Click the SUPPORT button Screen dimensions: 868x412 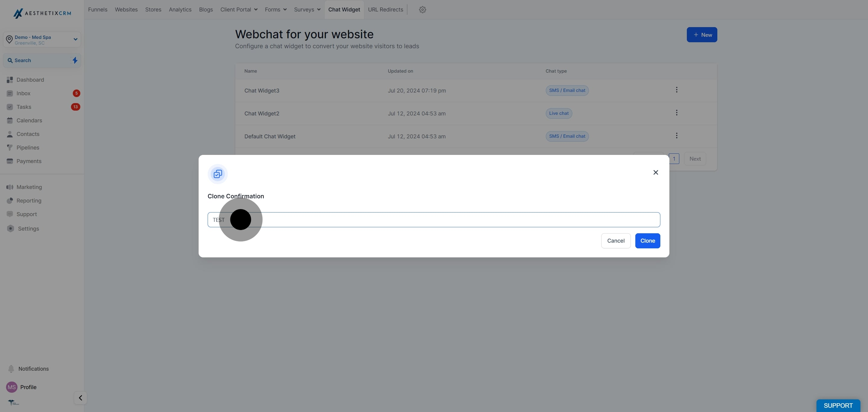pyautogui.click(x=838, y=406)
